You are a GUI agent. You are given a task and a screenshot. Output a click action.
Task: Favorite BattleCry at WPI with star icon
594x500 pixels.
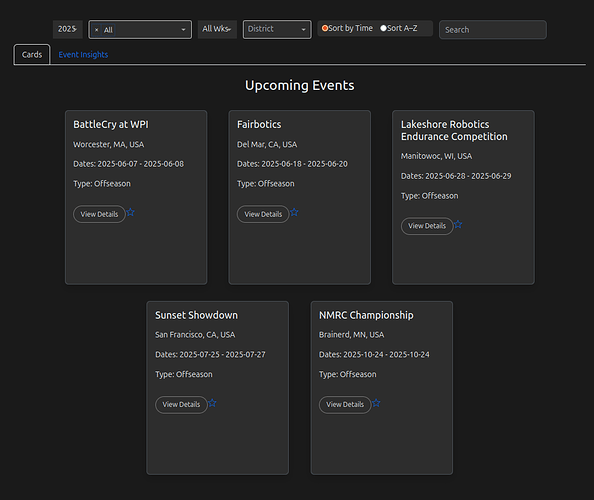tap(130, 212)
